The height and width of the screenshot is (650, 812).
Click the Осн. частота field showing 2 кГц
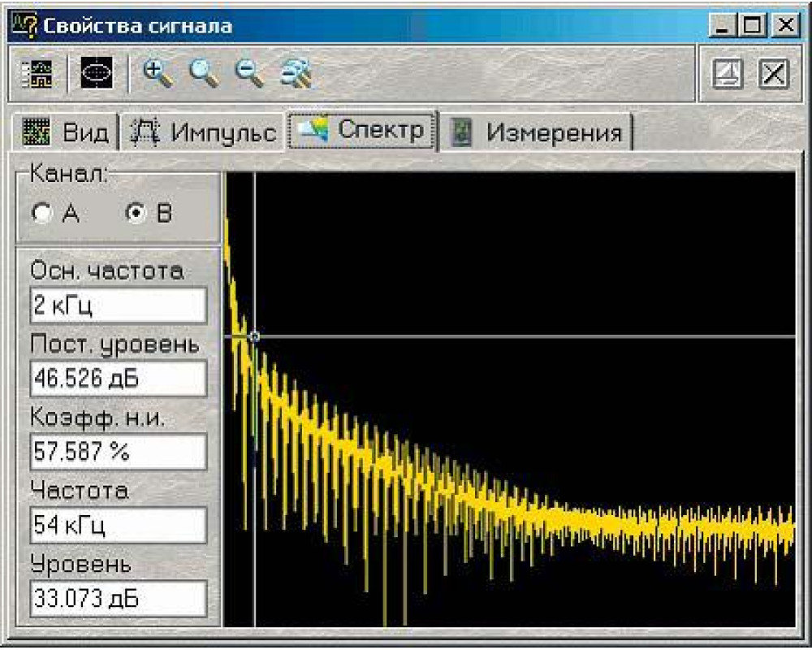(118, 306)
